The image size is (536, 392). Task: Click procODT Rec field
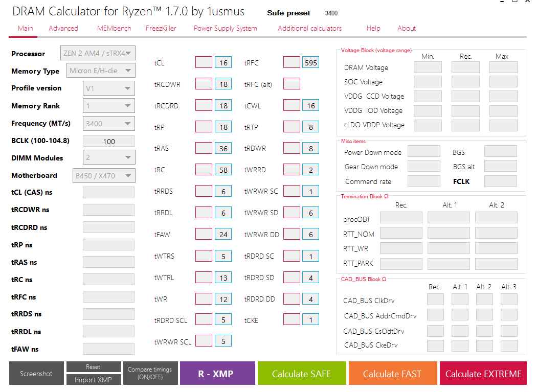[x=401, y=218]
